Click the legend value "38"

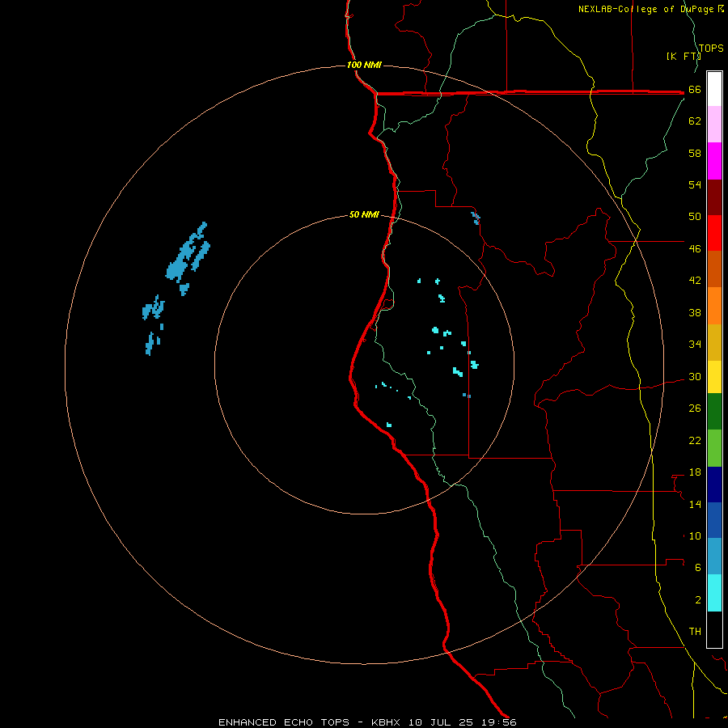click(x=695, y=312)
